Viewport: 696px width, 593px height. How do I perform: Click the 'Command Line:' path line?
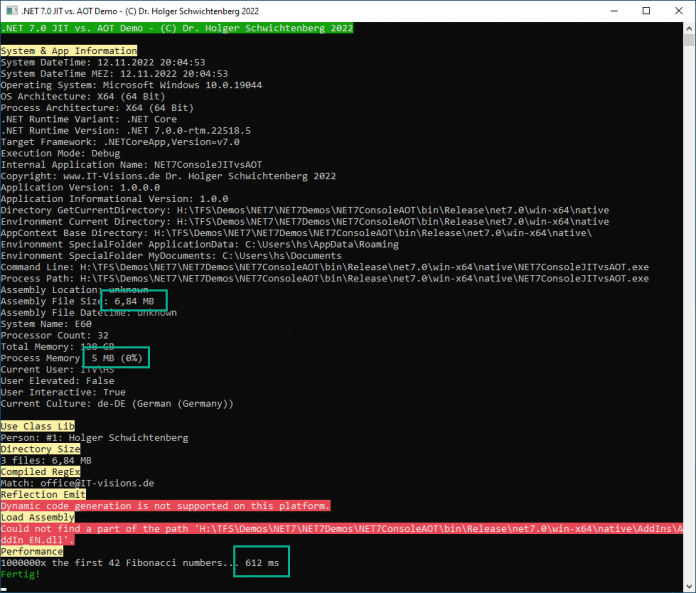(x=325, y=267)
